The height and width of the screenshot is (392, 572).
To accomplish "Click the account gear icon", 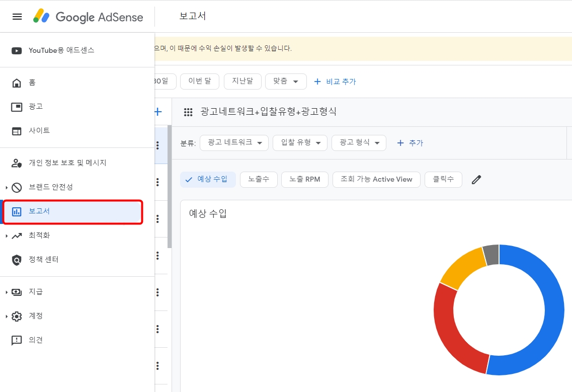I will [x=17, y=316].
